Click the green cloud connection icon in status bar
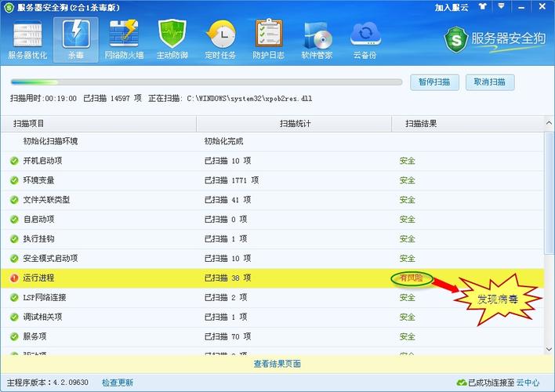This screenshot has width=555, height=392. (x=462, y=383)
